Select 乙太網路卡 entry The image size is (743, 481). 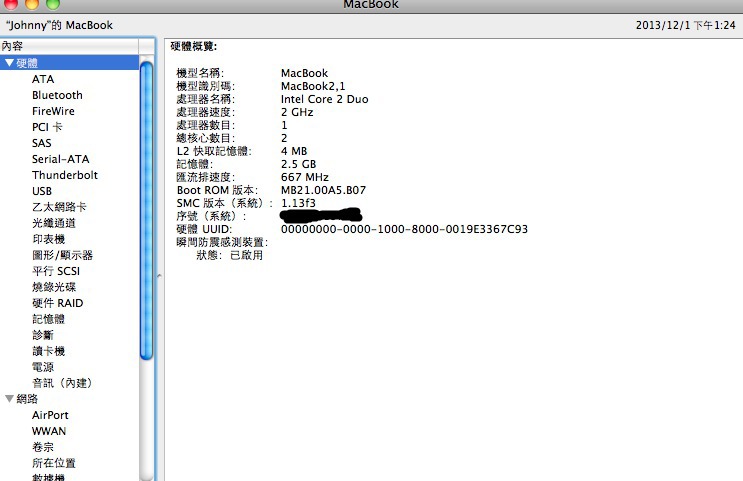(x=59, y=207)
